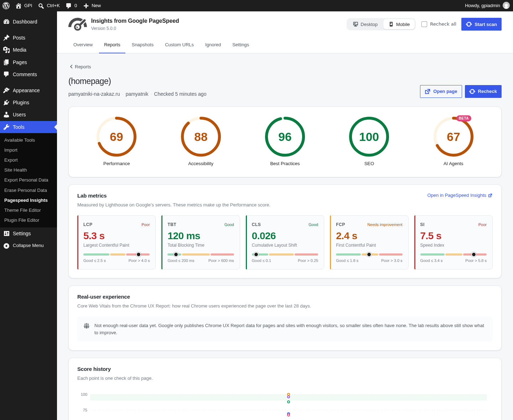This screenshot has height=420, width=513.
Task: Open the plugin Settings tab
Action: pyautogui.click(x=240, y=45)
